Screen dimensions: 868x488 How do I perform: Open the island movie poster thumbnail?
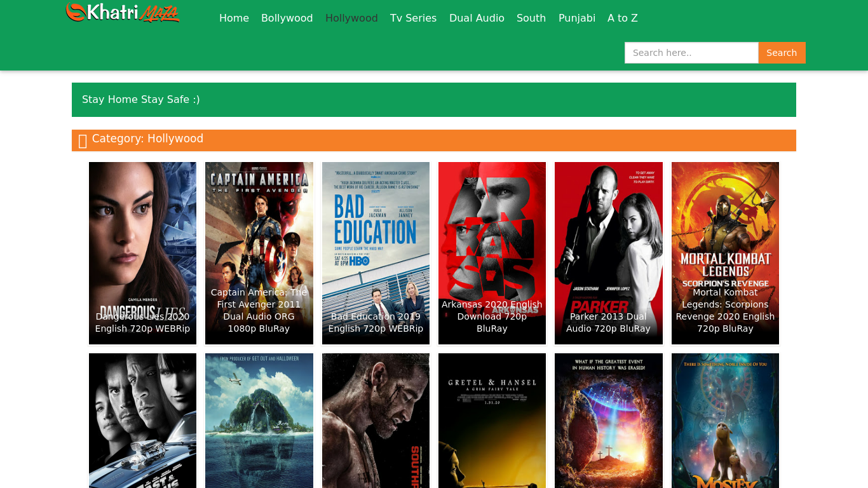click(259, 421)
